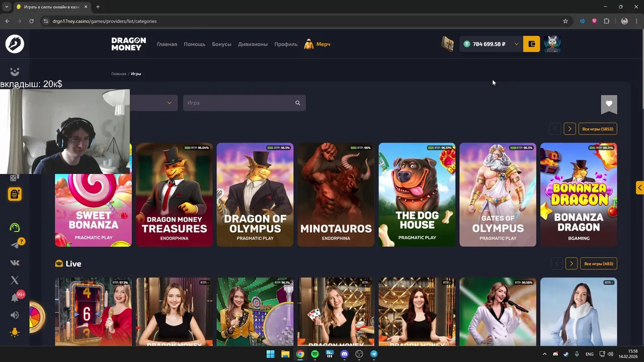Go to the Главная nav item
This screenshot has width=644, height=362.
click(167, 44)
